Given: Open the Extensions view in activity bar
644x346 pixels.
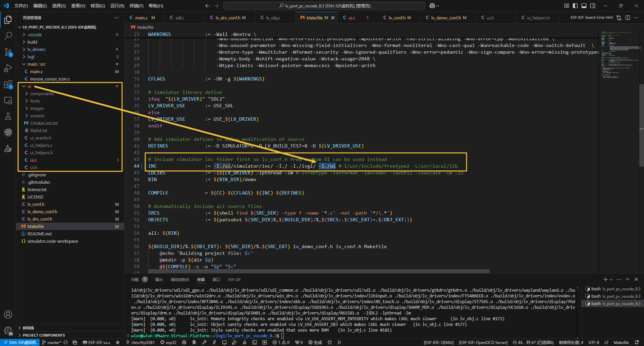Looking at the screenshot, I should [x=8, y=84].
